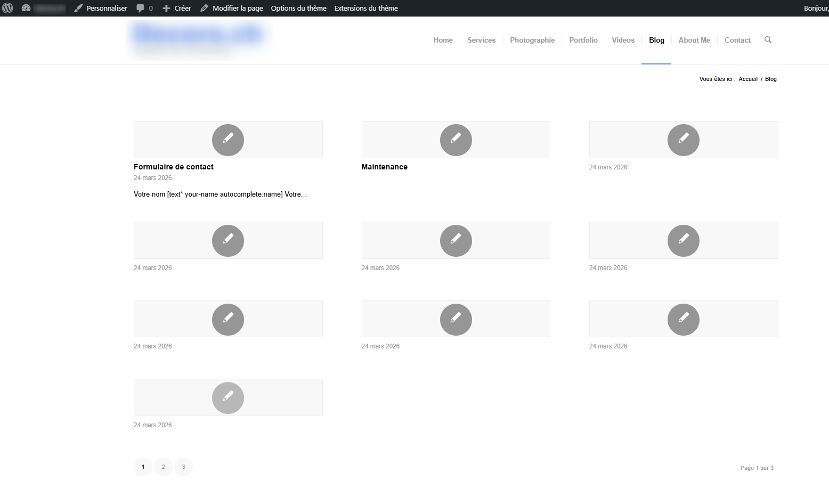Click the WordPress logo in admin bar
829x504 pixels.
coord(7,8)
